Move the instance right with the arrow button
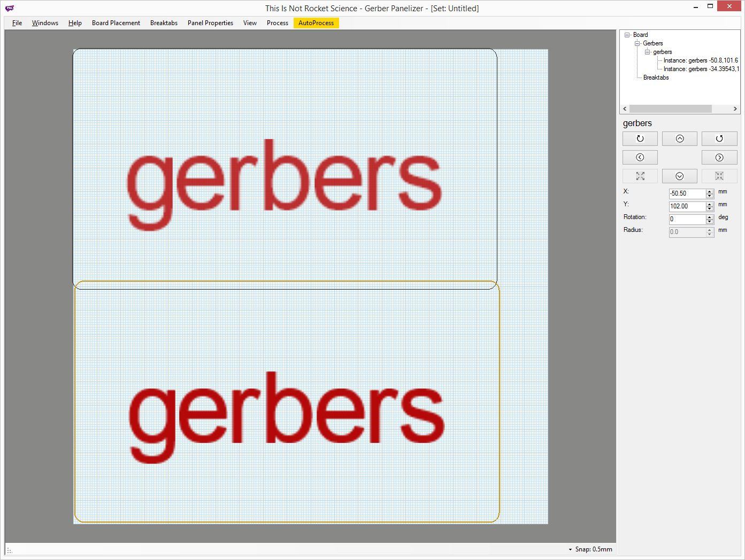 tap(719, 157)
